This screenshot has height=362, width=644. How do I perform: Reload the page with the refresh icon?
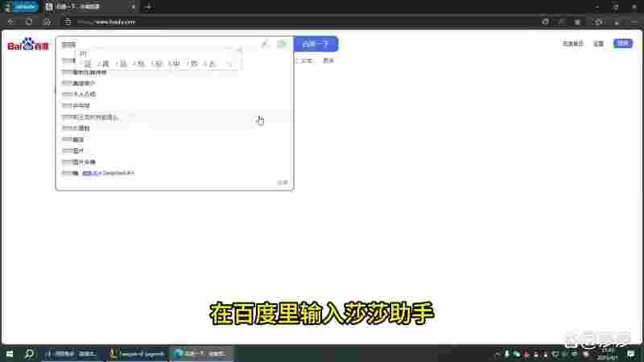pyautogui.click(x=29, y=22)
